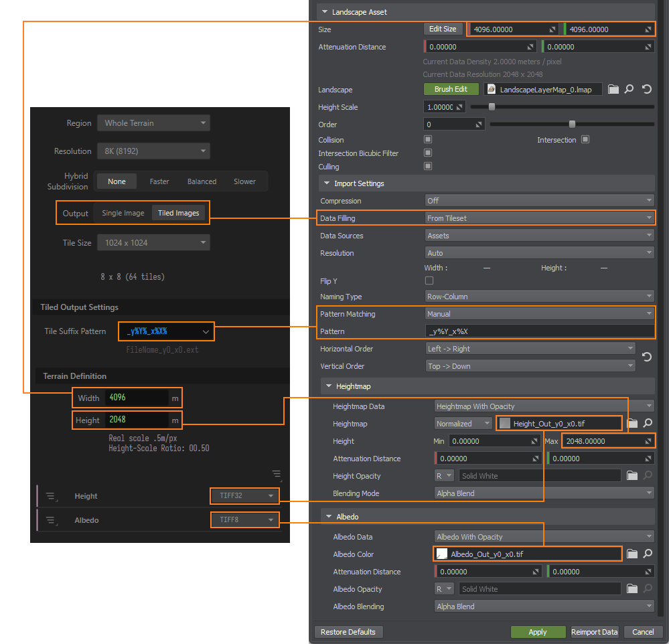
Task: Open Tile Suffix Pattern dropdown
Action: click(x=166, y=331)
